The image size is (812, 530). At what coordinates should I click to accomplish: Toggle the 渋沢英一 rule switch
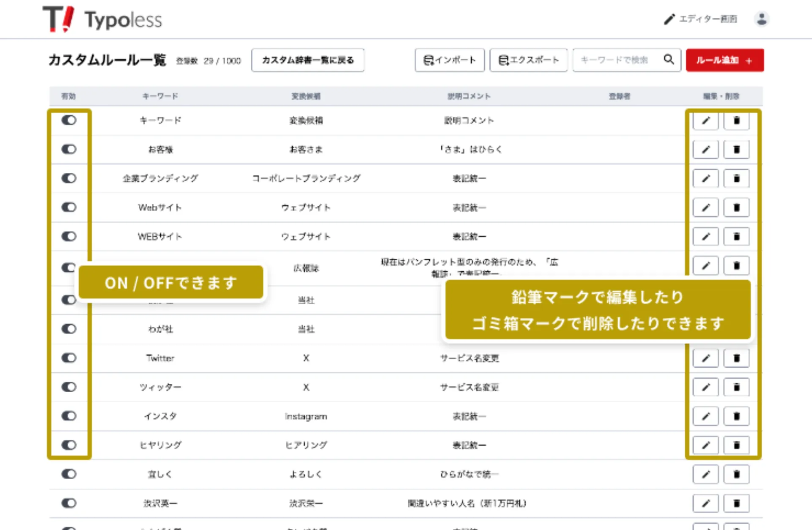[x=69, y=503]
